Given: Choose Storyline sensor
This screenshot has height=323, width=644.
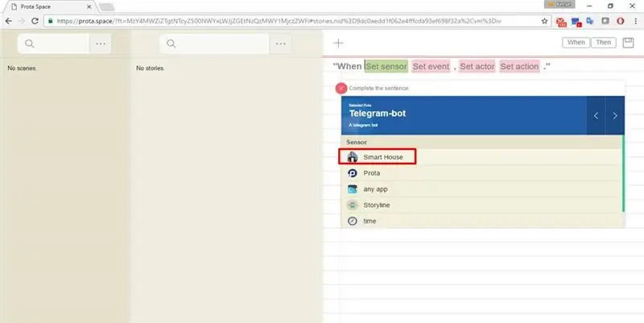Looking at the screenshot, I should [x=481, y=205].
